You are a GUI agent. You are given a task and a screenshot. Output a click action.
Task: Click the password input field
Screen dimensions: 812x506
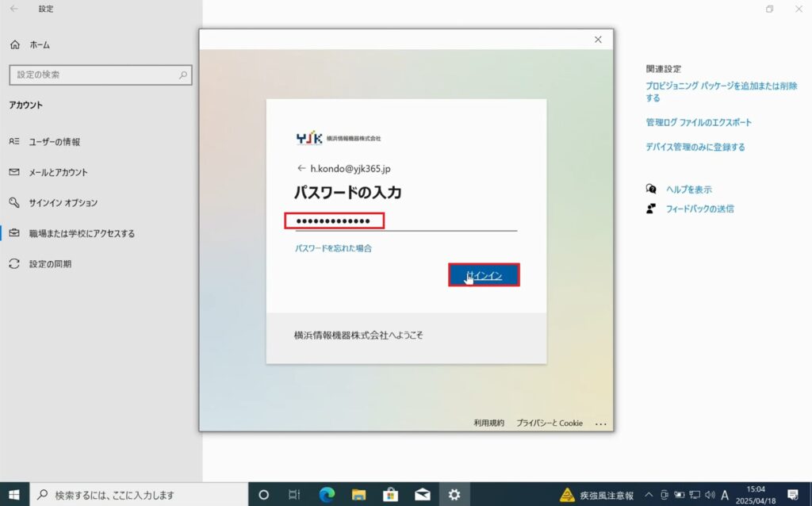tap(404, 220)
